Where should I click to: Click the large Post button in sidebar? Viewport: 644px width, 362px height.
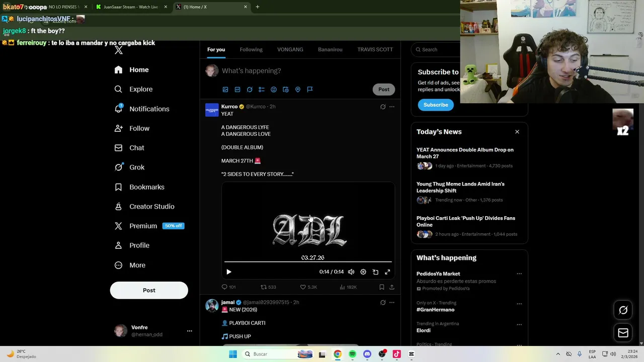(149, 290)
